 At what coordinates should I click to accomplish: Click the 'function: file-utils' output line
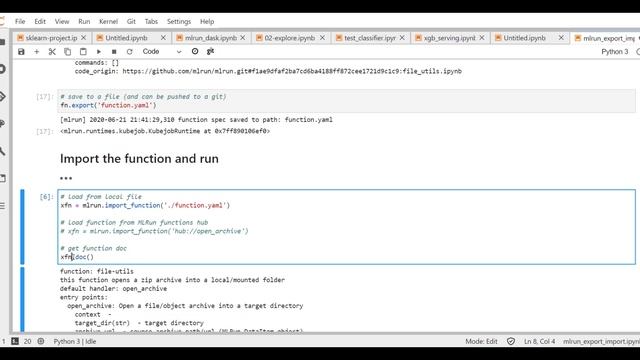(x=97, y=271)
